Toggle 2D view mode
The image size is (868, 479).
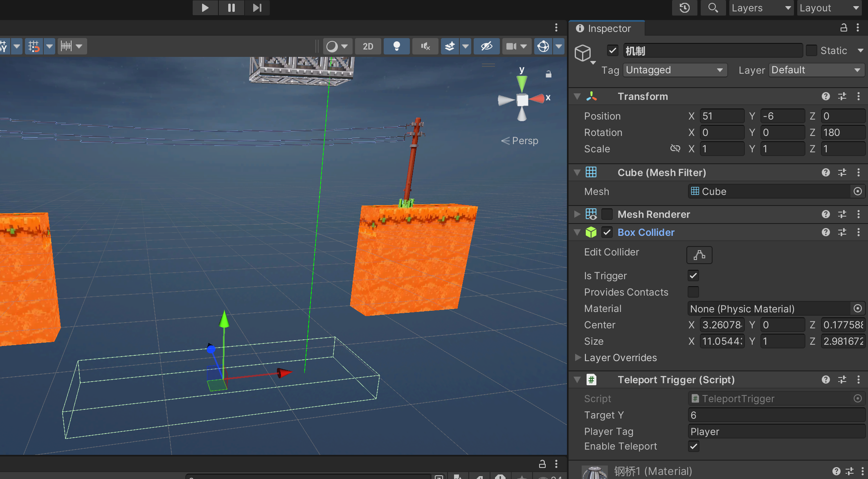pyautogui.click(x=368, y=46)
